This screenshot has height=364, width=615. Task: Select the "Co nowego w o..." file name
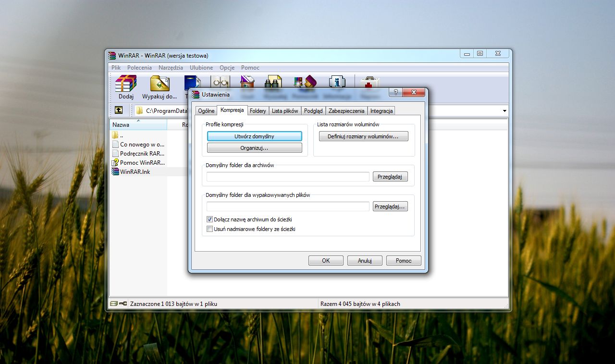[x=142, y=144]
